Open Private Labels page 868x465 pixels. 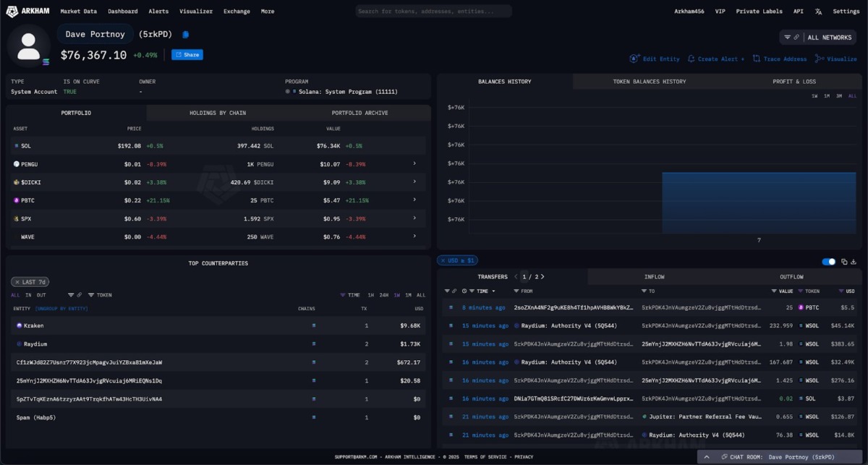click(x=759, y=12)
